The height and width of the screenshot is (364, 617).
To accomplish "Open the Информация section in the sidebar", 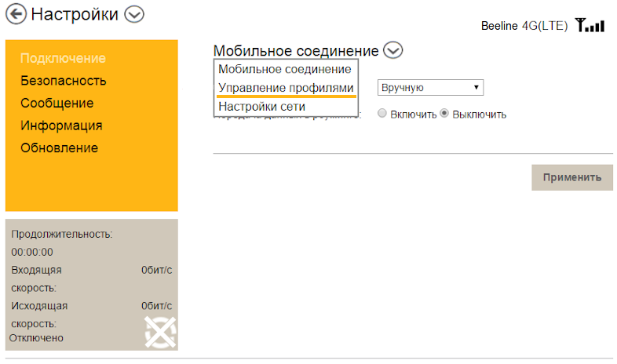I will [61, 126].
